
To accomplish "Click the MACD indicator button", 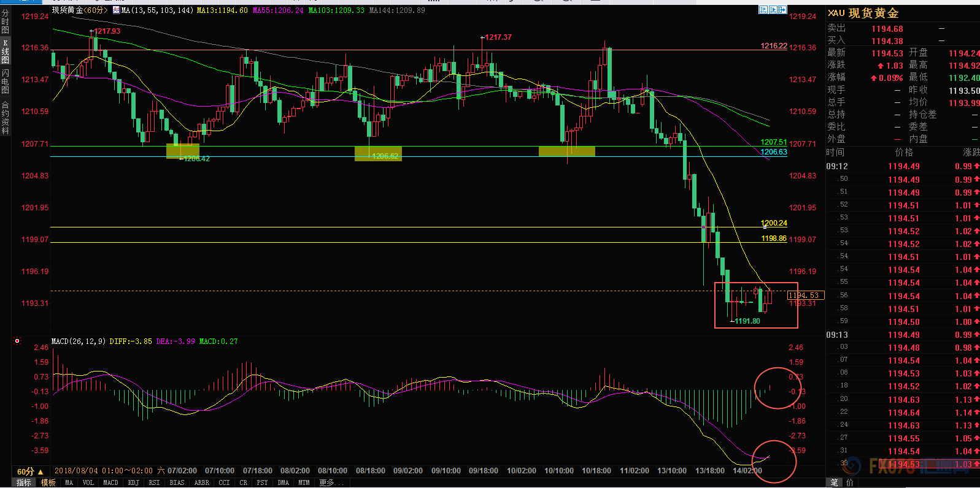I will point(110,483).
